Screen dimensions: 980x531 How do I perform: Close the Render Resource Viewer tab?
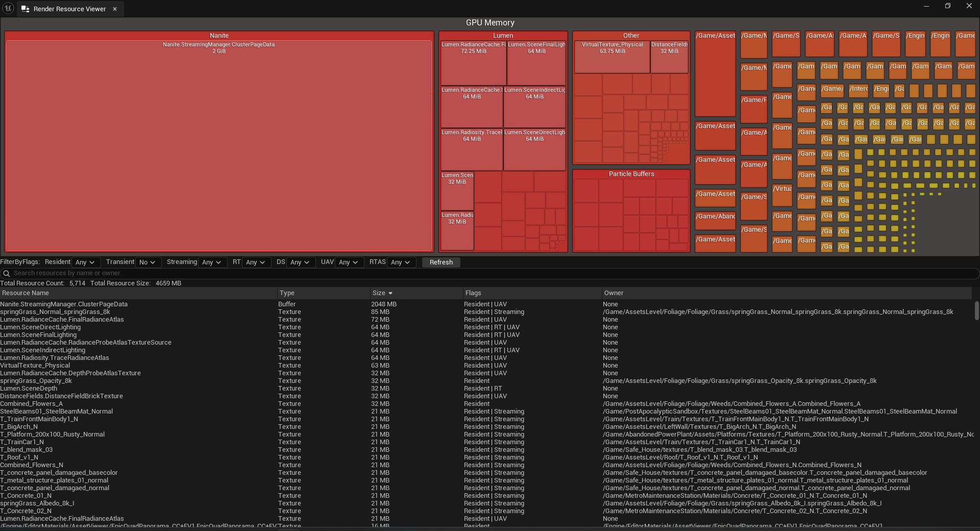[115, 9]
